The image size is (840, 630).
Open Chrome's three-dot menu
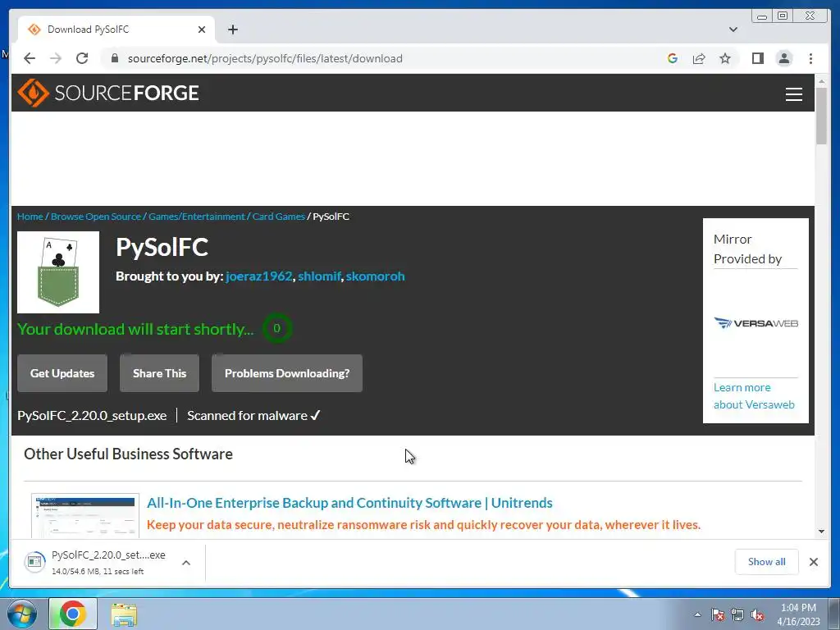click(810, 58)
